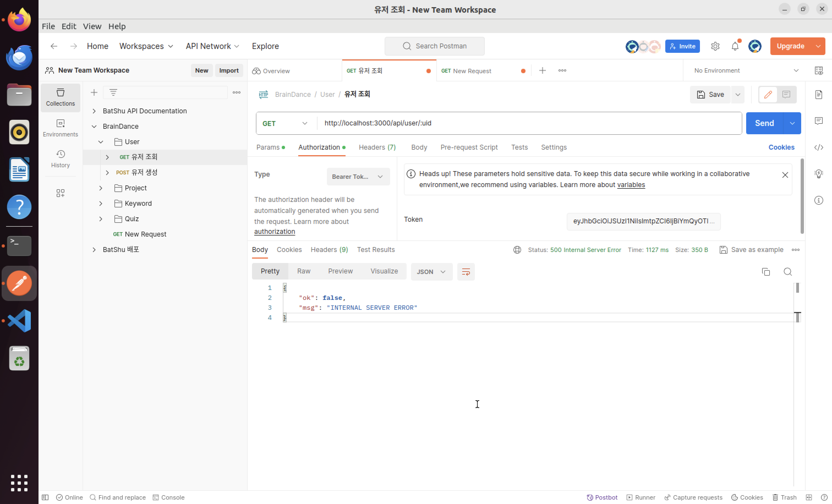Open collections options three-dot menu

pos(236,92)
